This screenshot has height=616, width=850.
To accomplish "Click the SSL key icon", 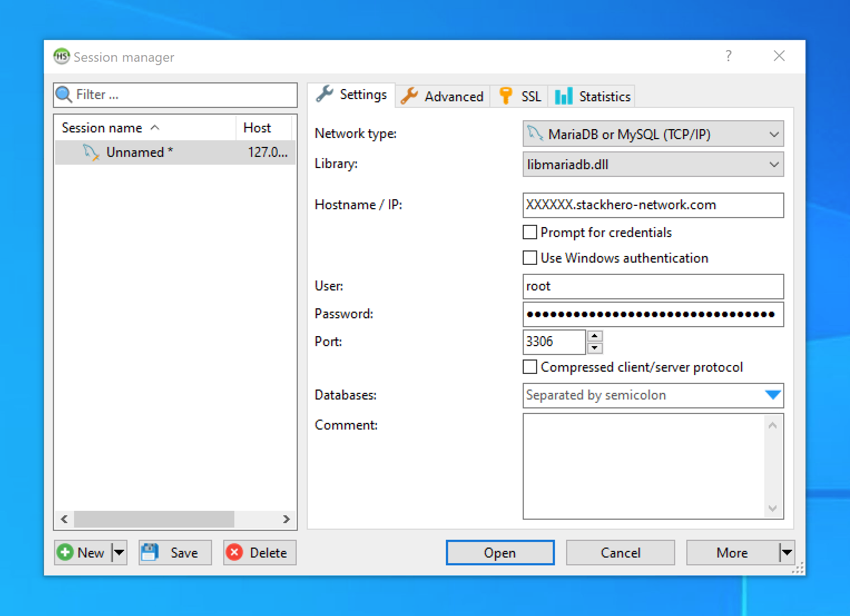I will point(504,96).
